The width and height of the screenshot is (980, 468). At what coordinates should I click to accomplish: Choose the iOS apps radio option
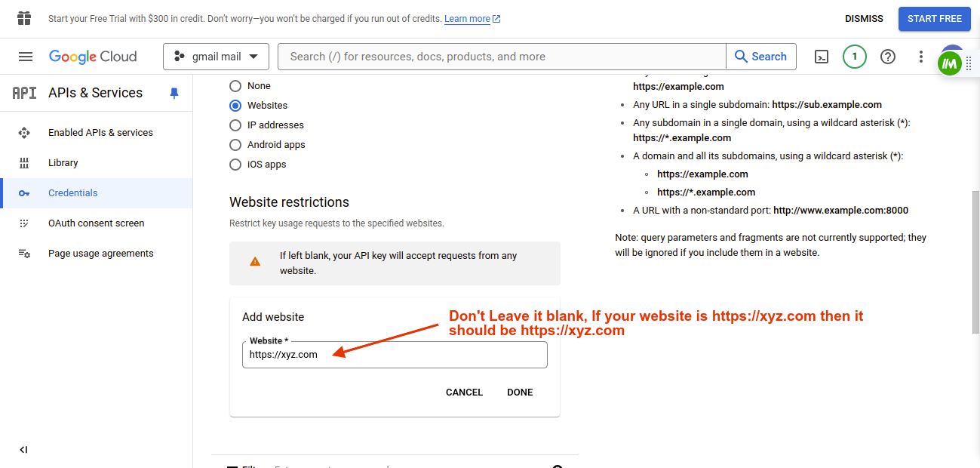coord(235,165)
